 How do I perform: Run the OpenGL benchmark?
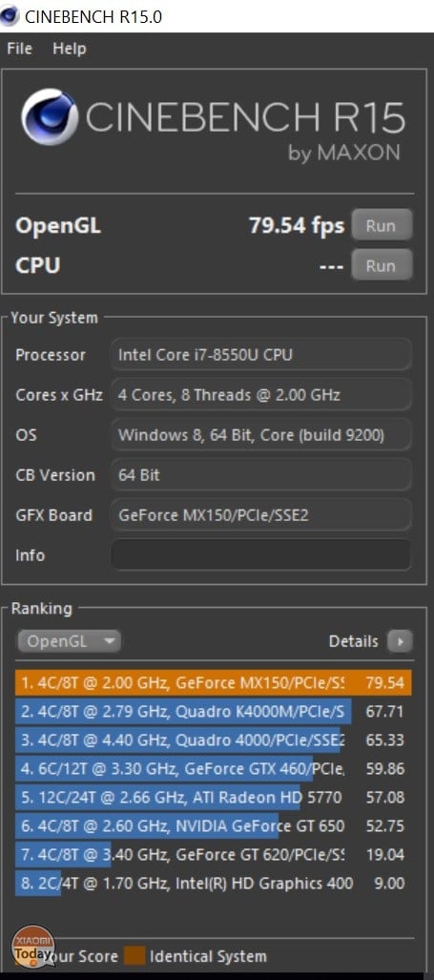point(382,225)
